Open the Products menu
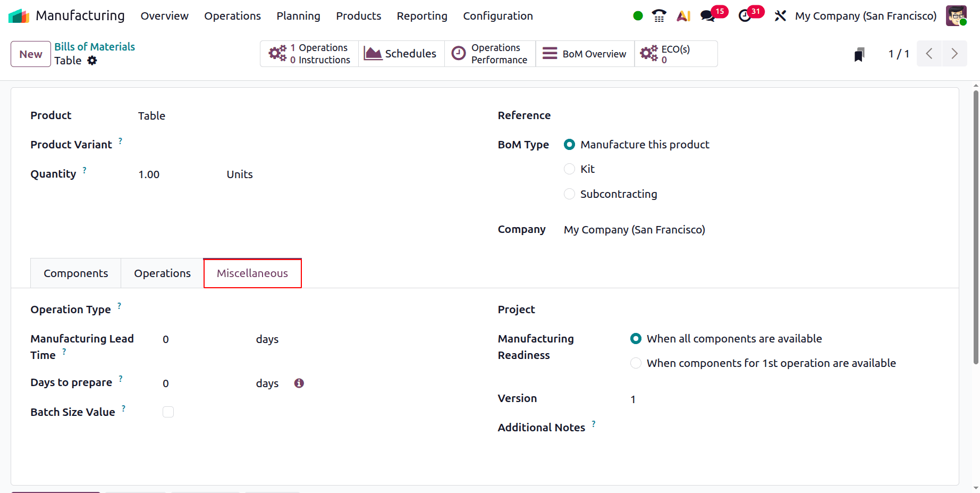 [359, 16]
